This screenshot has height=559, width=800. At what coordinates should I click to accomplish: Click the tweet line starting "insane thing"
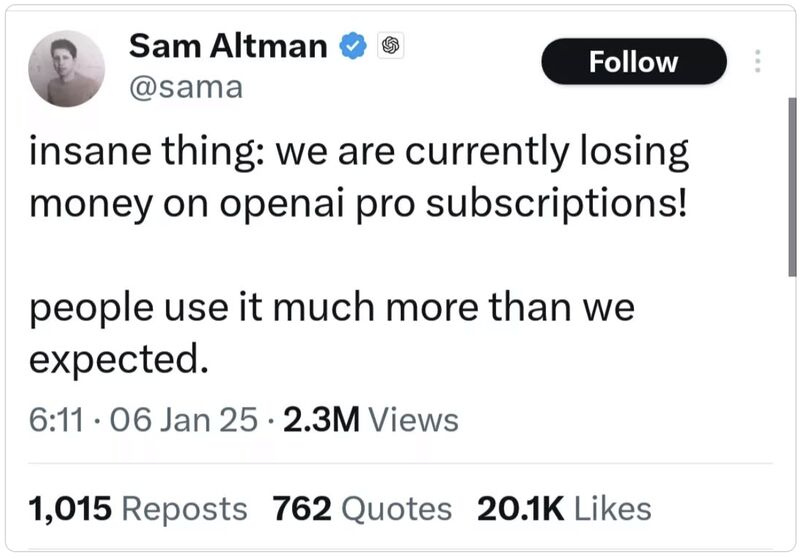359,153
